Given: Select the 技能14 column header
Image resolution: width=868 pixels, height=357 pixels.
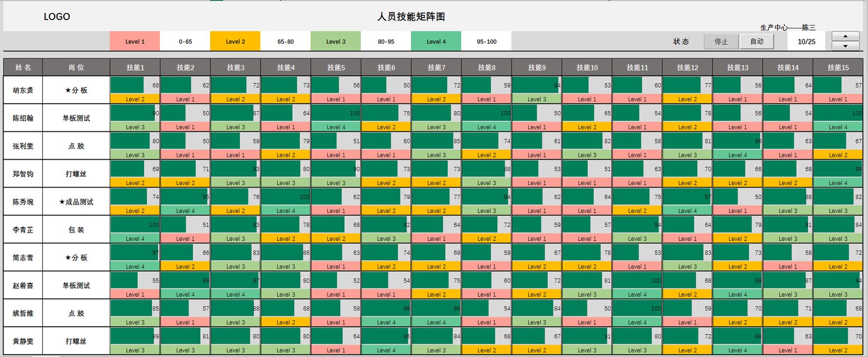Looking at the screenshot, I should point(788,67).
